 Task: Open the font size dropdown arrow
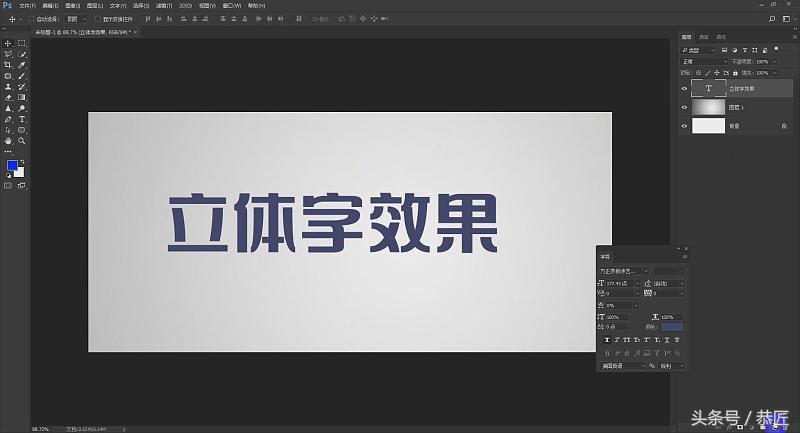[637, 283]
